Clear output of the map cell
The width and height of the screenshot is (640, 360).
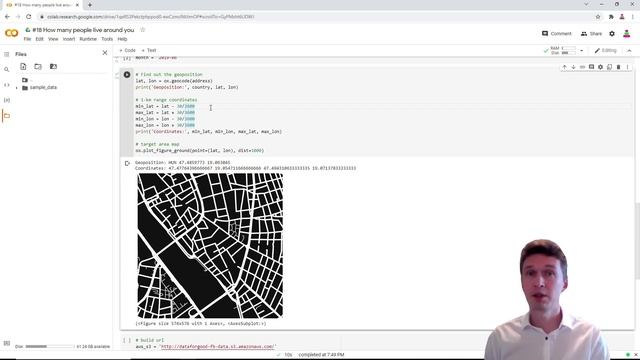[127, 163]
